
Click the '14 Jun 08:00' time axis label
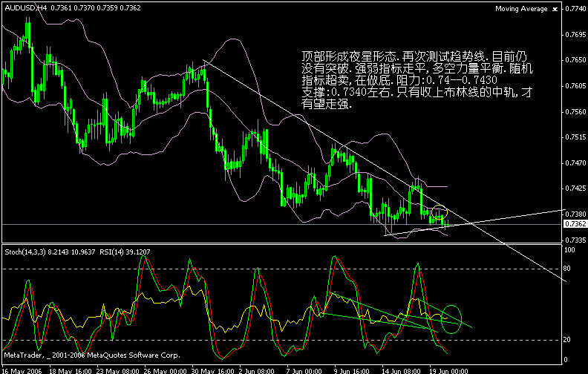402,371
